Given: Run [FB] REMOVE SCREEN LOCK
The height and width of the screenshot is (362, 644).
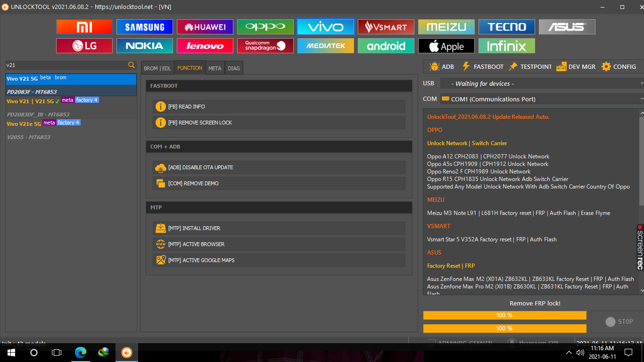Looking at the screenshot, I should (x=279, y=123).
